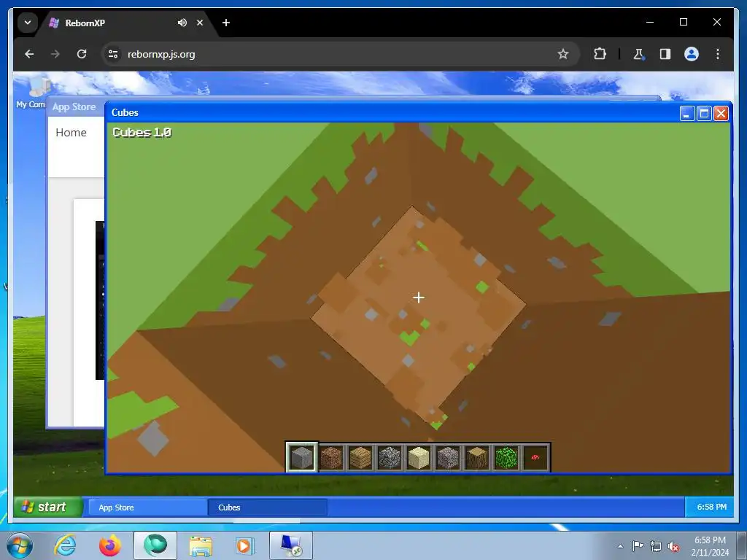The height and width of the screenshot is (560, 747).
Task: Go forward in the browser
Action: click(55, 54)
